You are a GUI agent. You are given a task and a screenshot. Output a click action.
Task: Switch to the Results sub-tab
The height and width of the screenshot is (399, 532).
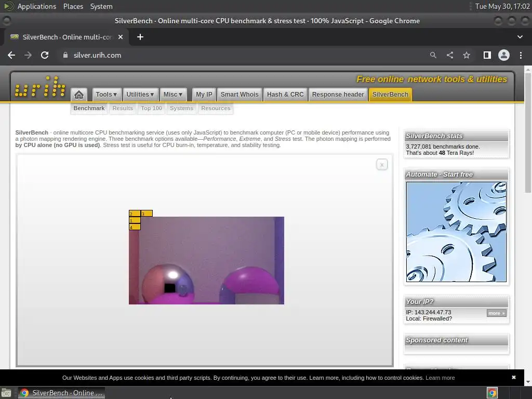[x=123, y=108]
